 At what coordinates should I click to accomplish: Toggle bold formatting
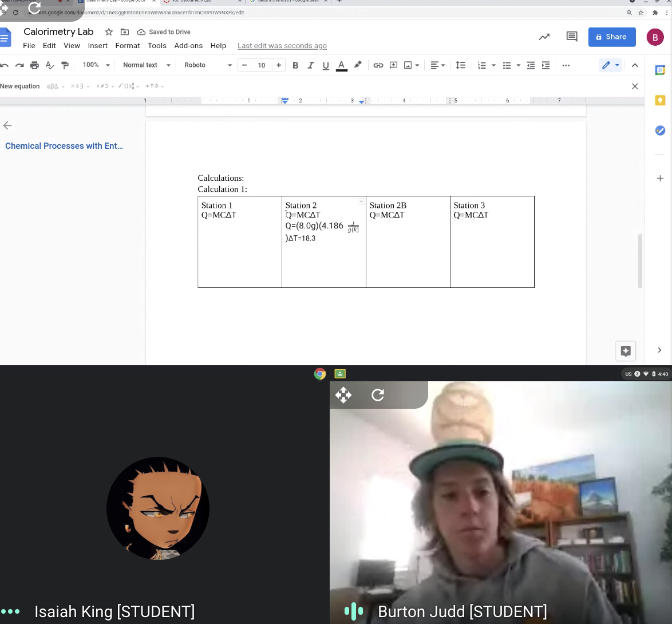point(295,65)
